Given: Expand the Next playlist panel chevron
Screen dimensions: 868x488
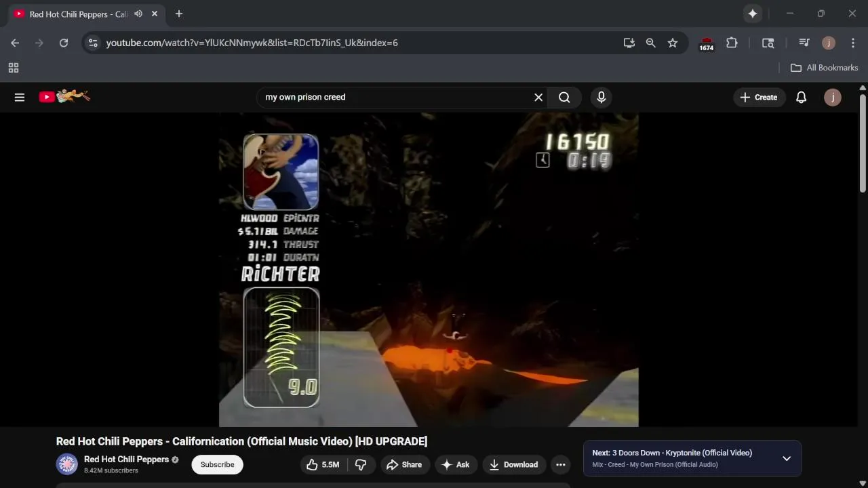Looking at the screenshot, I should pyautogui.click(x=787, y=458).
